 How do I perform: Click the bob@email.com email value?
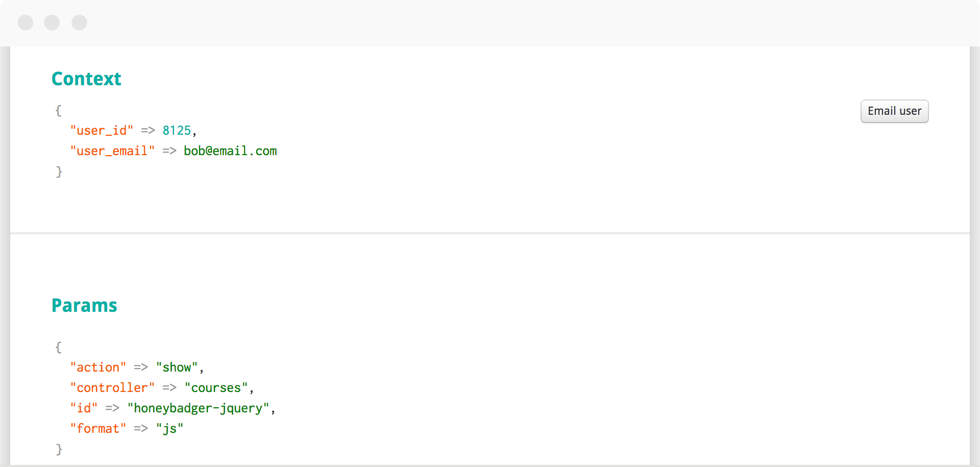point(230,151)
